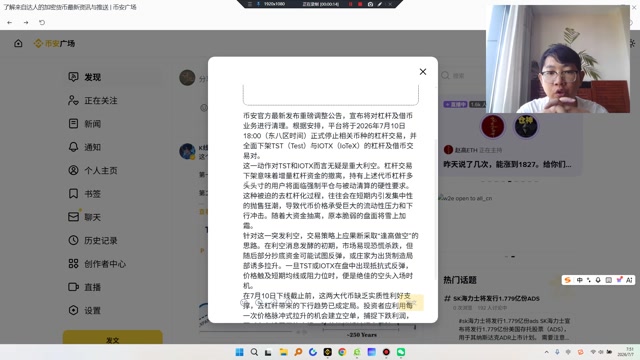Open Windows taskbar search
This screenshot has width=640, height=360.
(x=254, y=352)
